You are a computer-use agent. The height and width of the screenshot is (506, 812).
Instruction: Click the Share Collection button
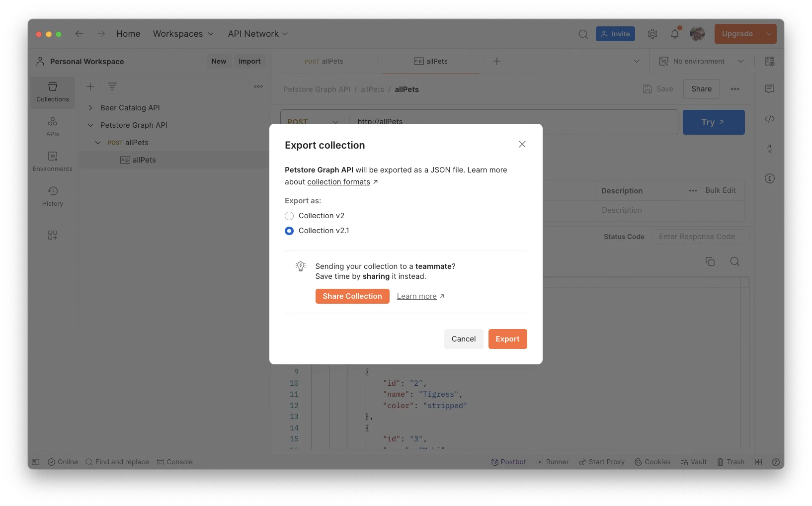pos(352,296)
